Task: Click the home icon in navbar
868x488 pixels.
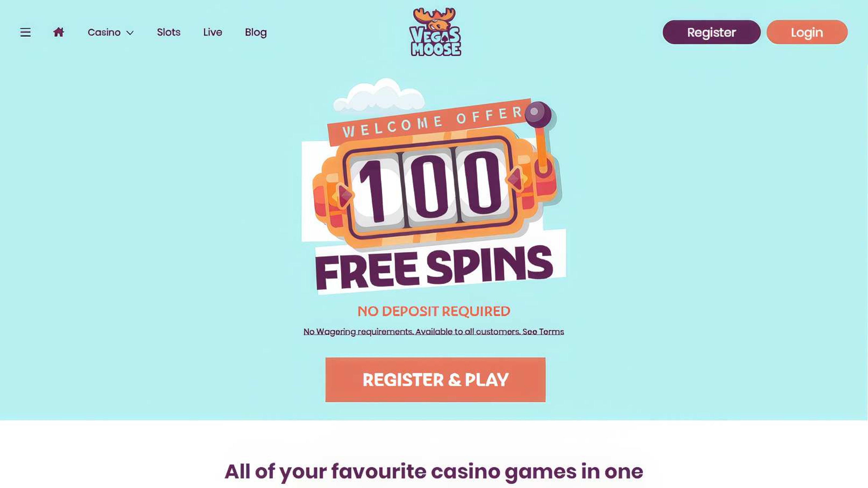Action: 59,32
